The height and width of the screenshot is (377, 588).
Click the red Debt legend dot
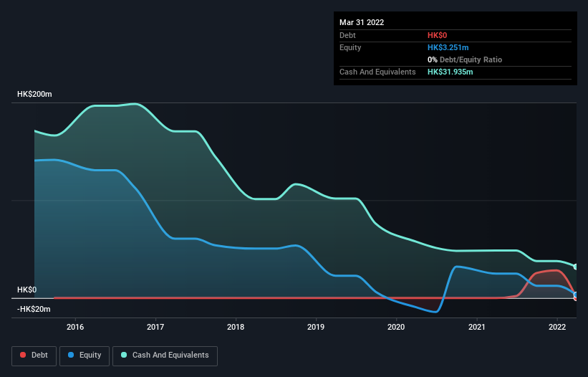(x=23, y=355)
